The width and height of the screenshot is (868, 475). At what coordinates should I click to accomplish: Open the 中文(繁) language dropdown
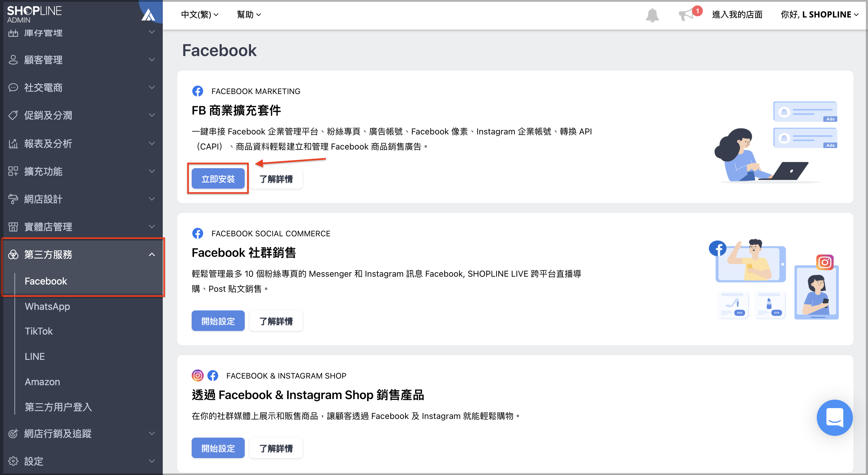click(200, 14)
